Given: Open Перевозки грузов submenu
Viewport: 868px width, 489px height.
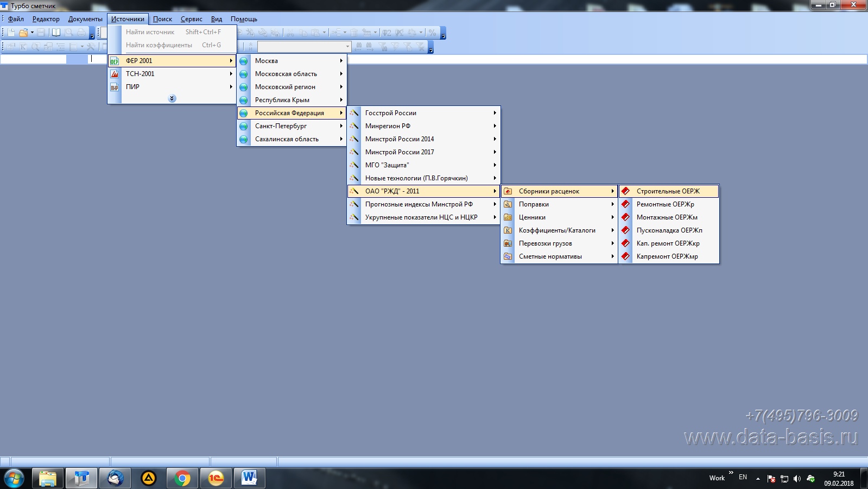Looking at the screenshot, I should [559, 243].
